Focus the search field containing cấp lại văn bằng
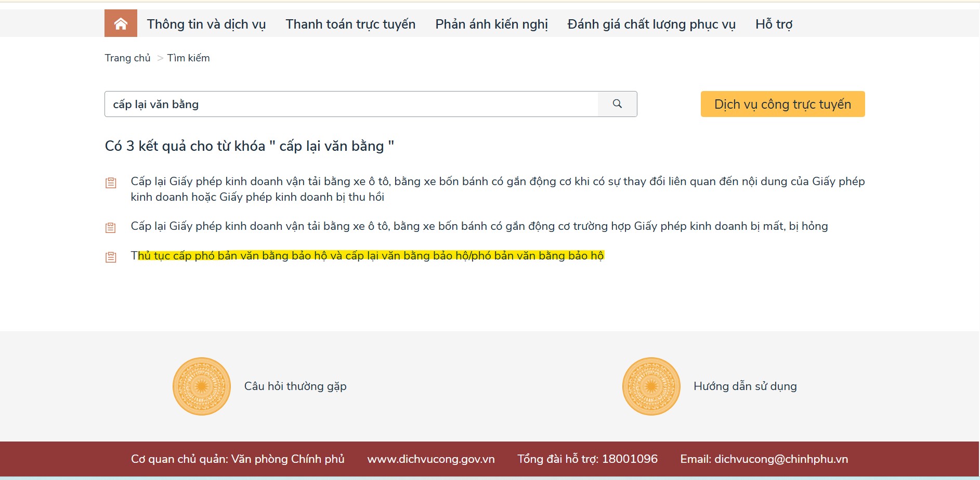 click(x=351, y=104)
